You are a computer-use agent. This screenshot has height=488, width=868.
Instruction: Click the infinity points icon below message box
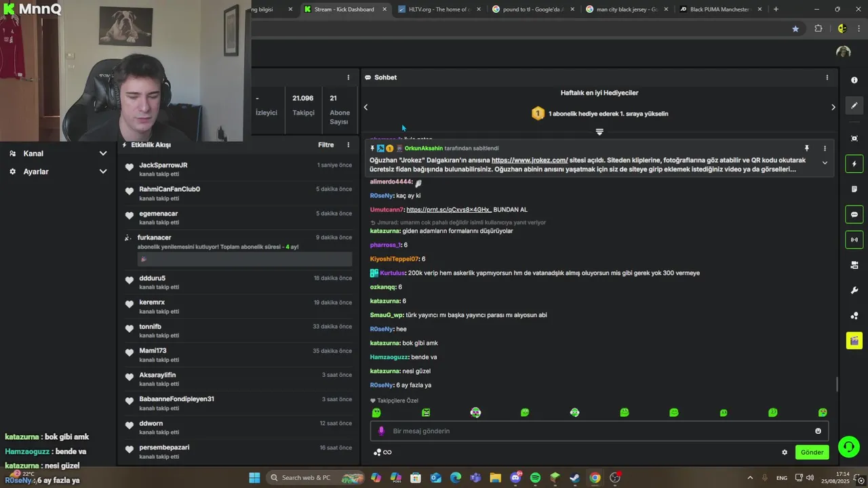[387, 452]
